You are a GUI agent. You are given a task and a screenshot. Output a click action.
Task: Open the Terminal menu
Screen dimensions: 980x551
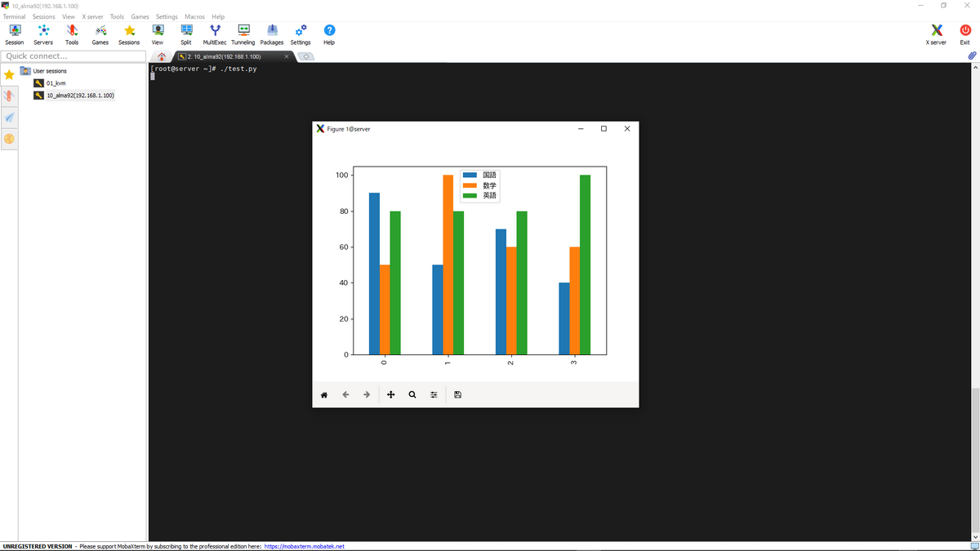pos(14,16)
